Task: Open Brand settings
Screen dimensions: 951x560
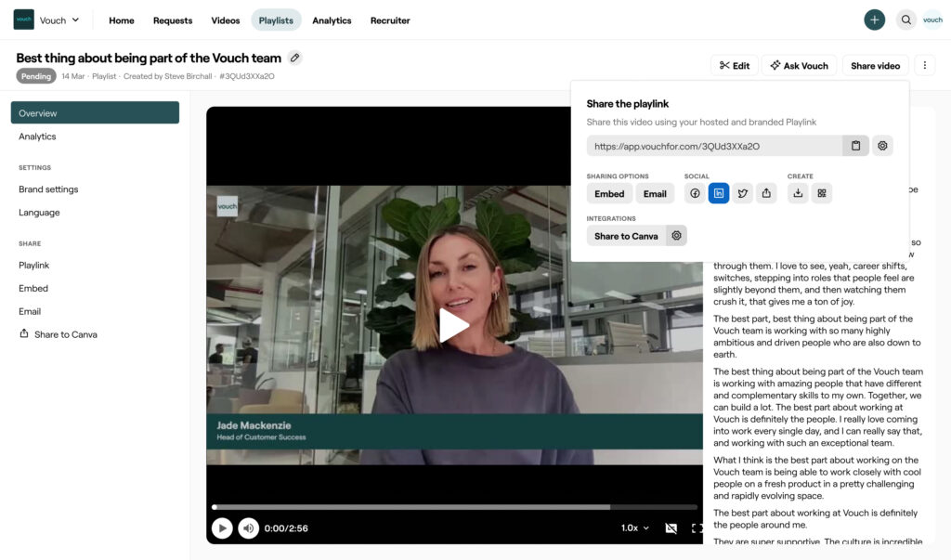Action: 48,189
